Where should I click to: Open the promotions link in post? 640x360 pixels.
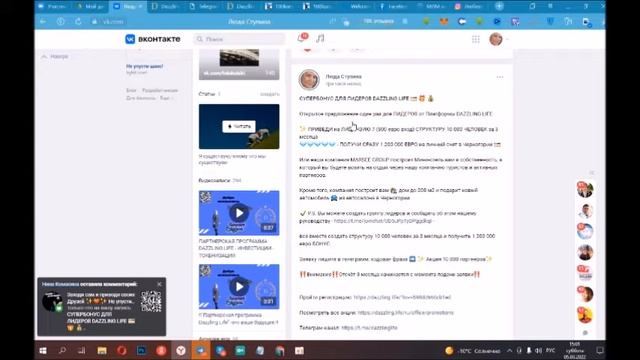coord(406,313)
